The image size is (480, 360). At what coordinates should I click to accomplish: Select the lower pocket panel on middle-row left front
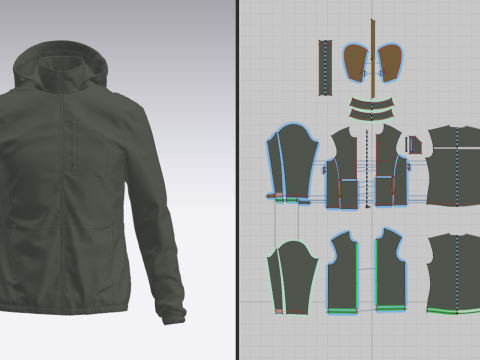point(349,194)
